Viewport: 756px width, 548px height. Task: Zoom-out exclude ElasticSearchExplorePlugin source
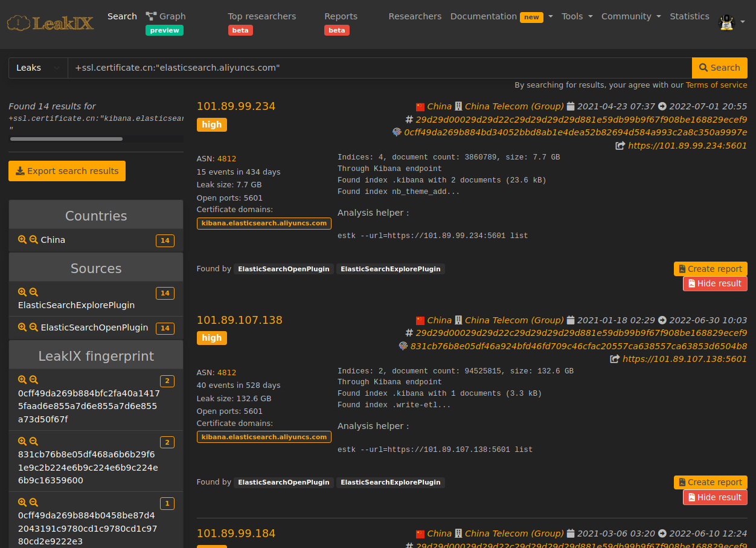pos(34,292)
